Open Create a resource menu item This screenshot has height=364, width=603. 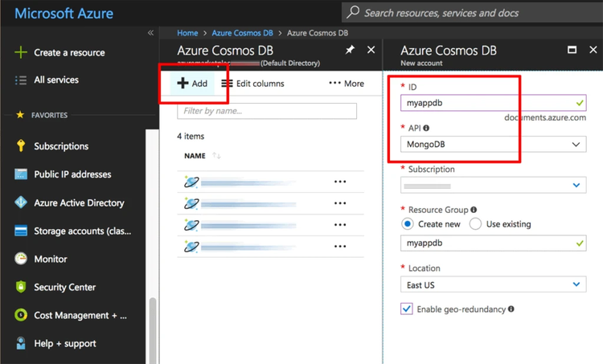(x=69, y=53)
